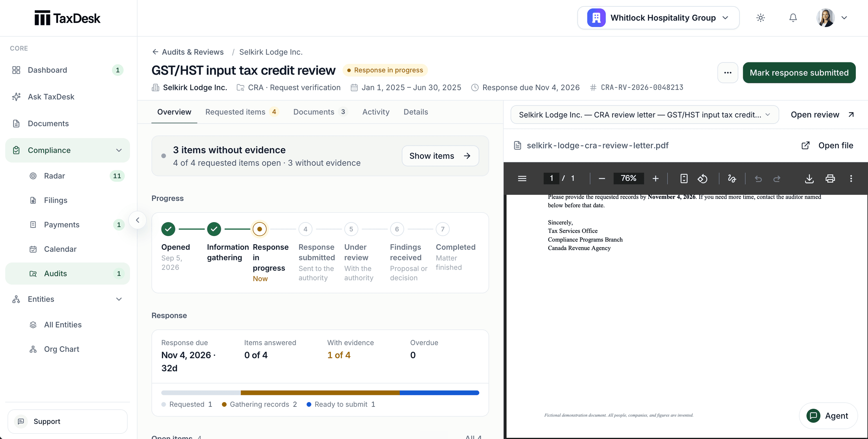Screen dimensions: 868x439
Task: Zoom in the PDF with plus
Action: [x=655, y=179]
